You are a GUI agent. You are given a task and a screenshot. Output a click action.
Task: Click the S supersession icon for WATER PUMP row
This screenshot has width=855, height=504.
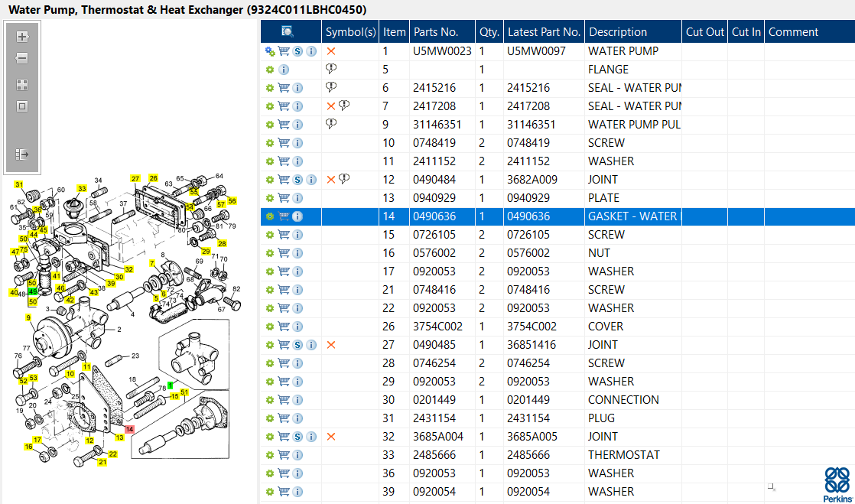(x=297, y=51)
